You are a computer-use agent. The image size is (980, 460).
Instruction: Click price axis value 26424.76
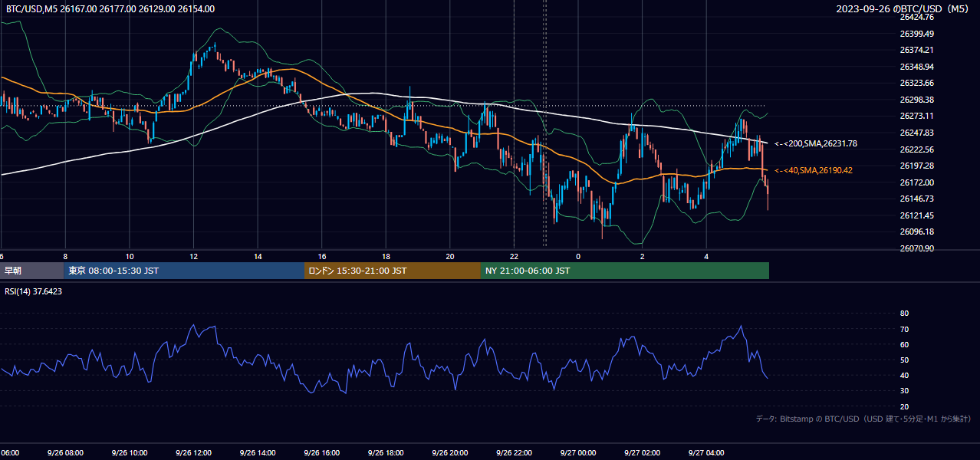pyautogui.click(x=916, y=17)
